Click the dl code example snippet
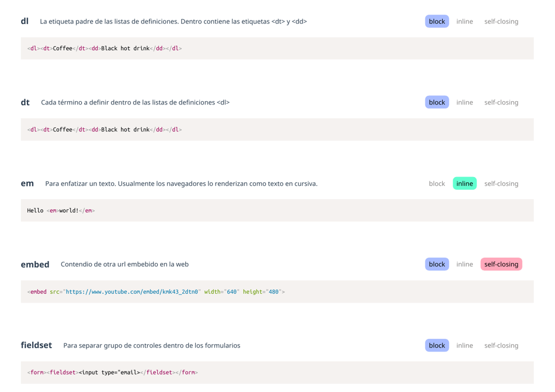 pos(105,48)
